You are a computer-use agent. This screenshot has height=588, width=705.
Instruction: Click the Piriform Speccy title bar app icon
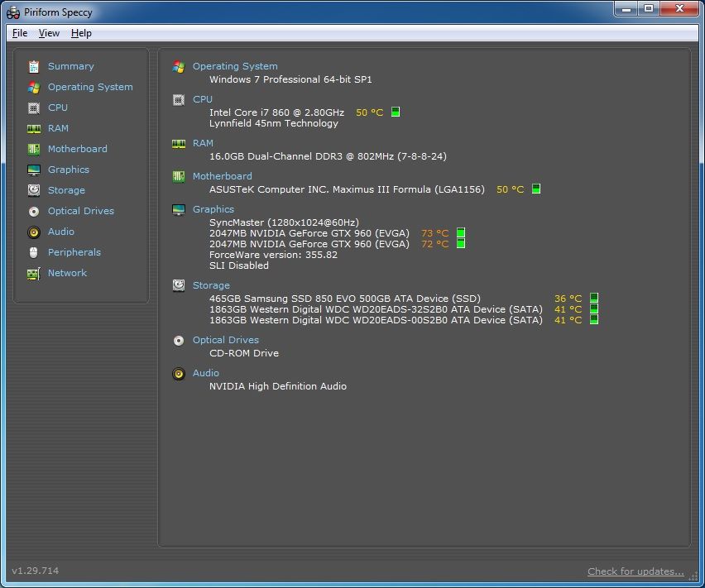(x=13, y=12)
